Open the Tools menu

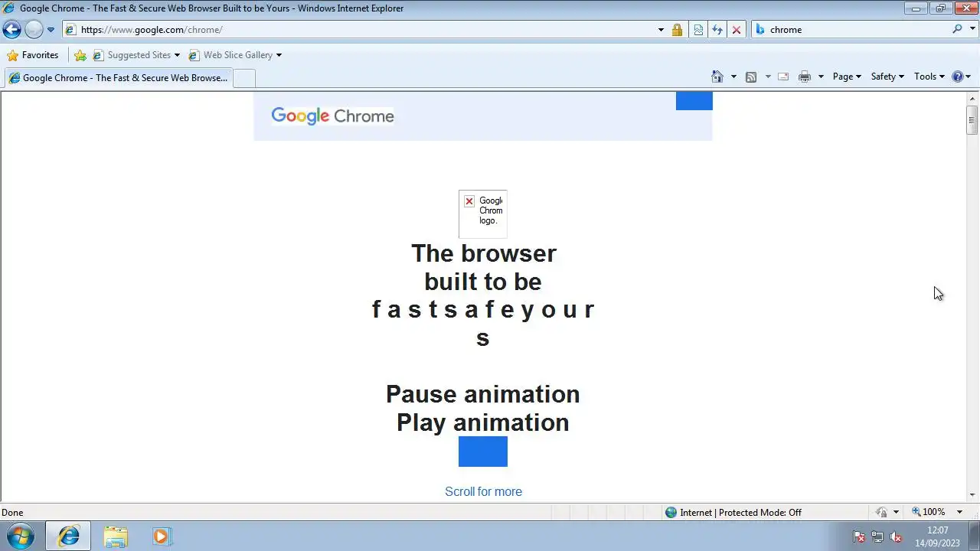pyautogui.click(x=929, y=77)
